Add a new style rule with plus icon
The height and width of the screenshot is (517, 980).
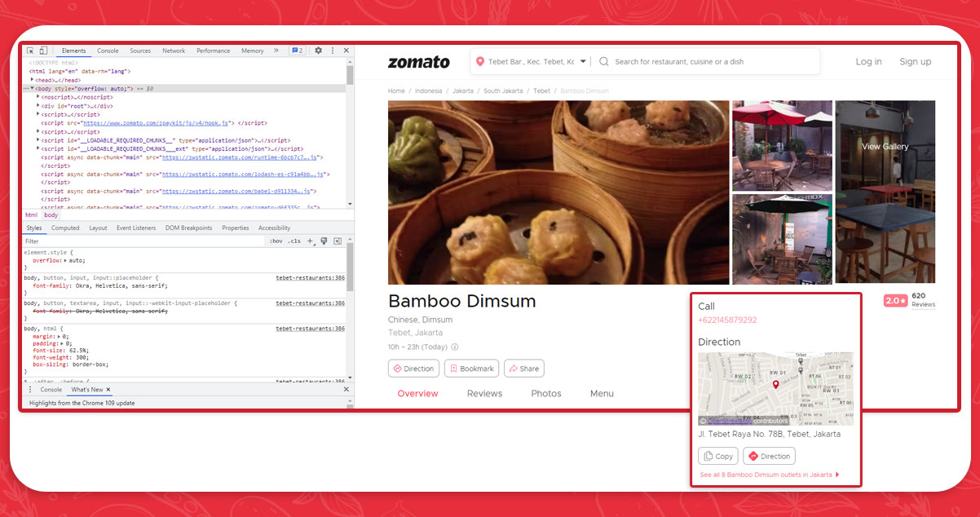coord(310,241)
